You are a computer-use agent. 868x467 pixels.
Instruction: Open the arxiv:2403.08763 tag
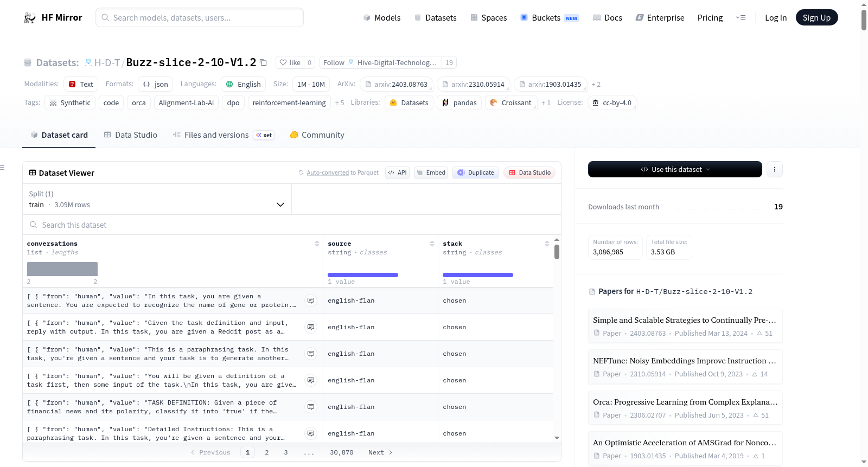(x=397, y=84)
